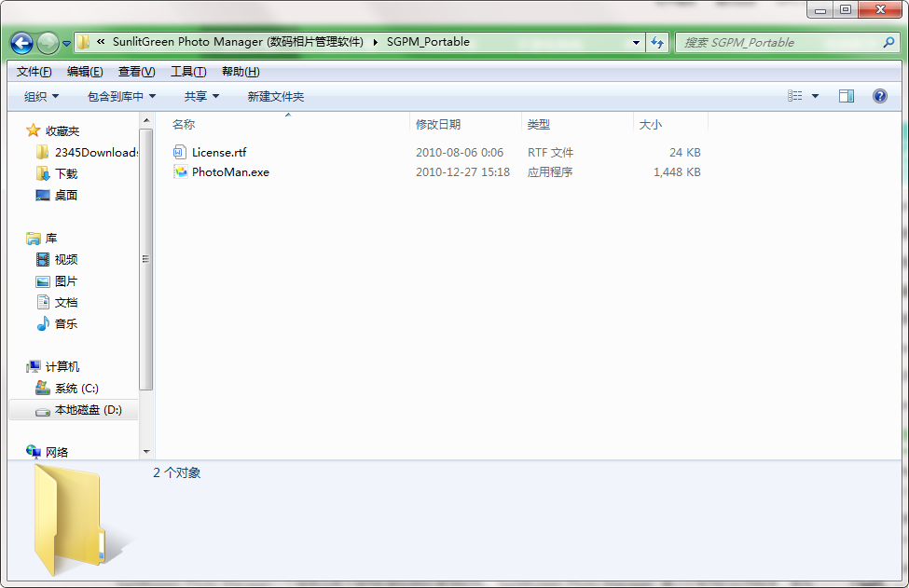
Task: Sort by the 类型 column header
Action: coord(539,125)
